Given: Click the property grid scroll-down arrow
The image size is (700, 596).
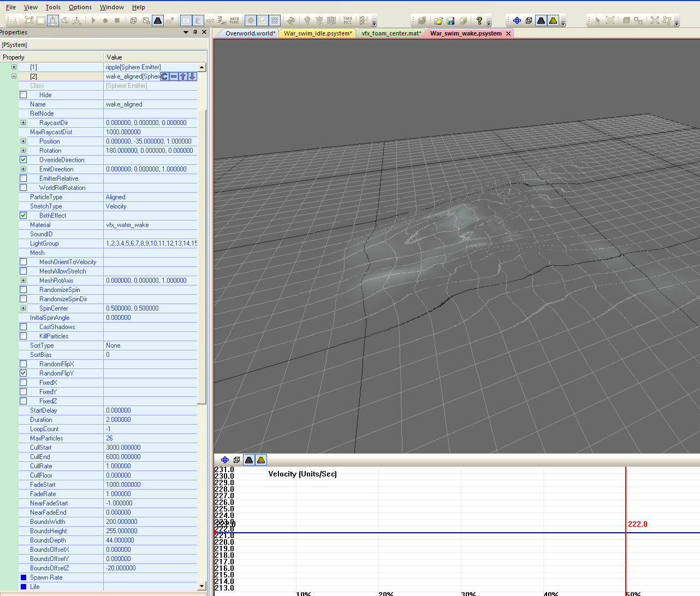Looking at the screenshot, I should 202,586.
